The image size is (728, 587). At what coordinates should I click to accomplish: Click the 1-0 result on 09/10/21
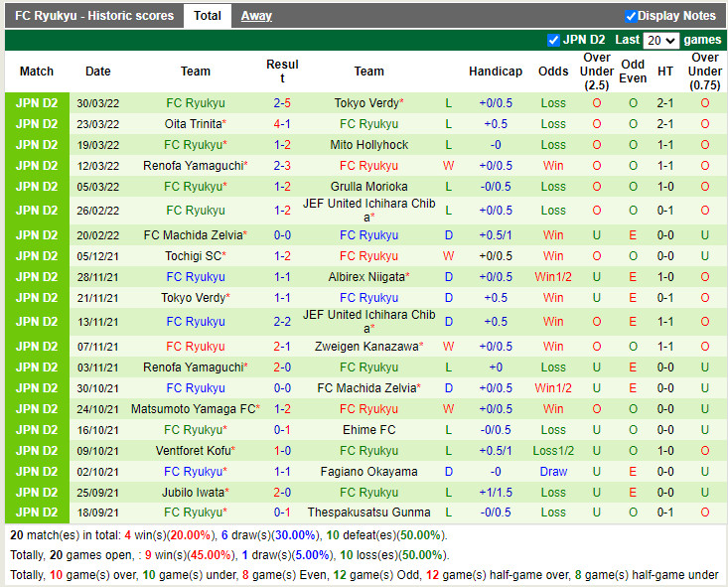pos(282,451)
